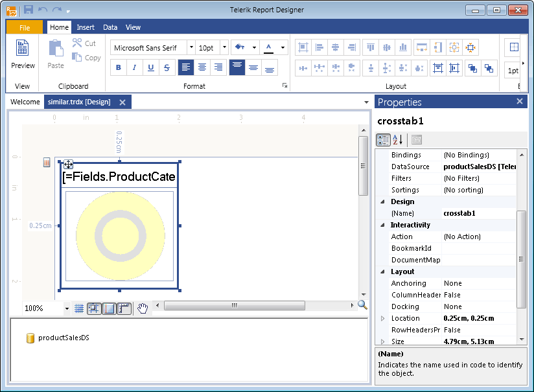Align selected items to vertical middles
The width and height of the screenshot is (534, 392).
[x=386, y=47]
